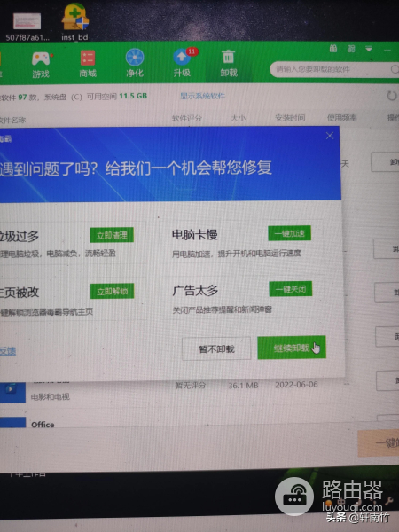Select the 卸载 (Uninstall) trash icon
This screenshot has width=399, height=532.
click(x=229, y=63)
